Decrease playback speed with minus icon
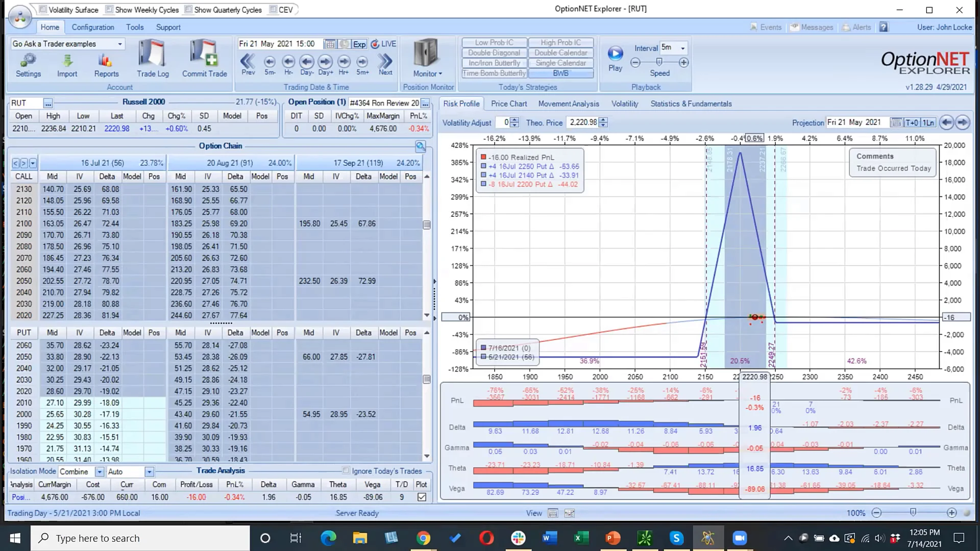 pyautogui.click(x=635, y=62)
